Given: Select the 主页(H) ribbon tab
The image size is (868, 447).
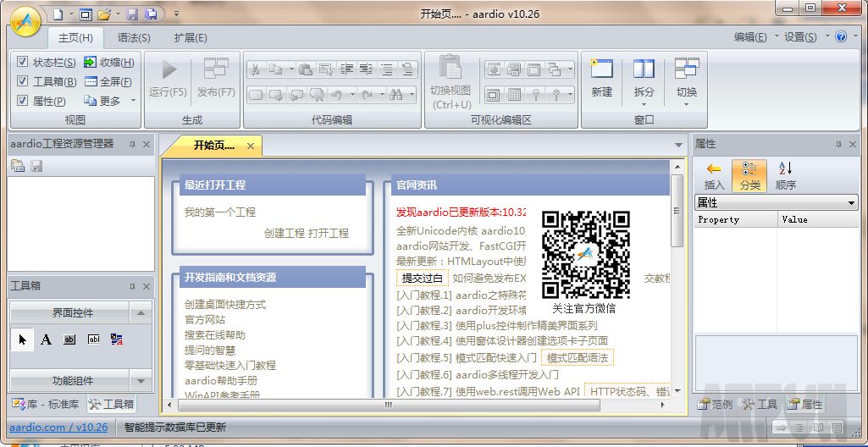Looking at the screenshot, I should click(75, 37).
